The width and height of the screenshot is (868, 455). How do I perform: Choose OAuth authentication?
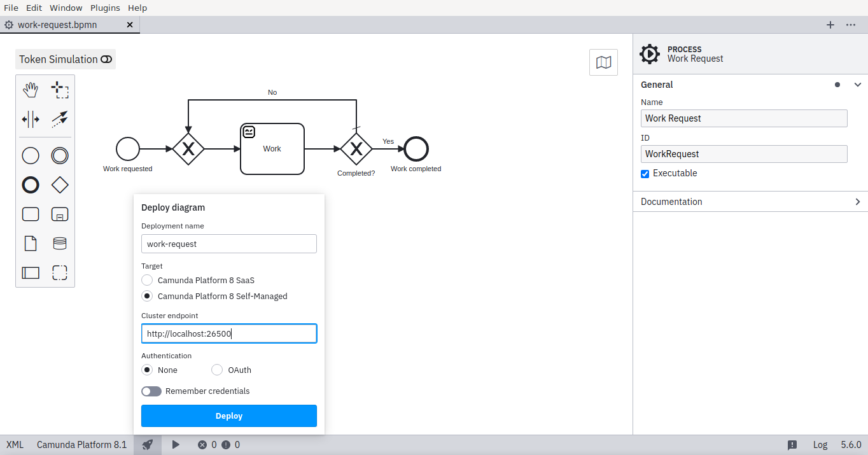tap(217, 370)
